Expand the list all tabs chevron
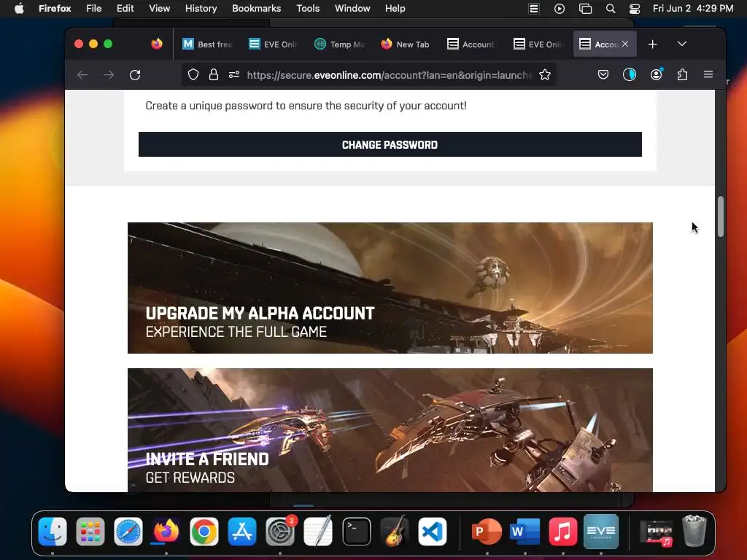Screen dimensions: 747x560 [x=682, y=44]
